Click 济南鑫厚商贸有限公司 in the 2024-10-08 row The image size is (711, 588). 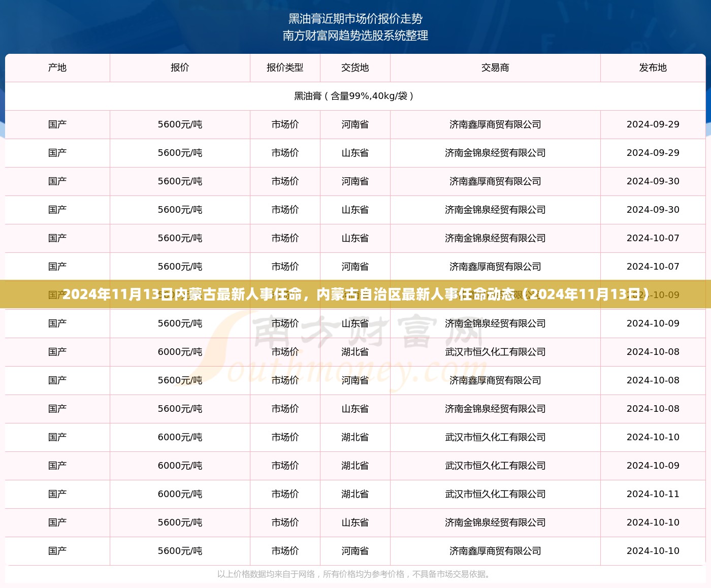click(495, 380)
